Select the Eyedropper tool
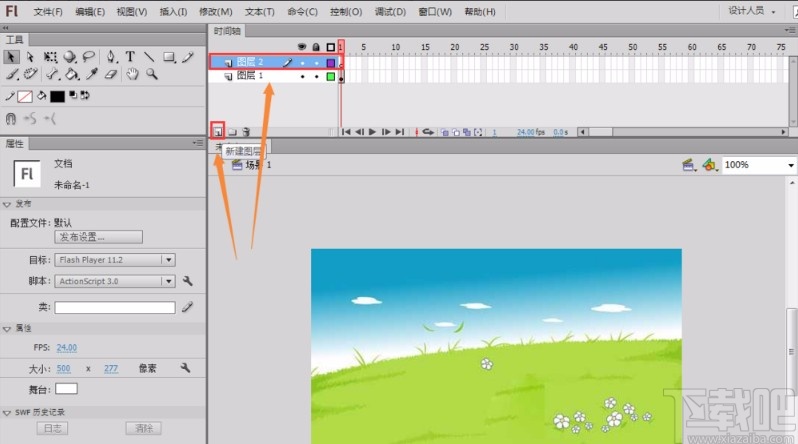Image resolution: width=798 pixels, height=444 pixels. 92,74
